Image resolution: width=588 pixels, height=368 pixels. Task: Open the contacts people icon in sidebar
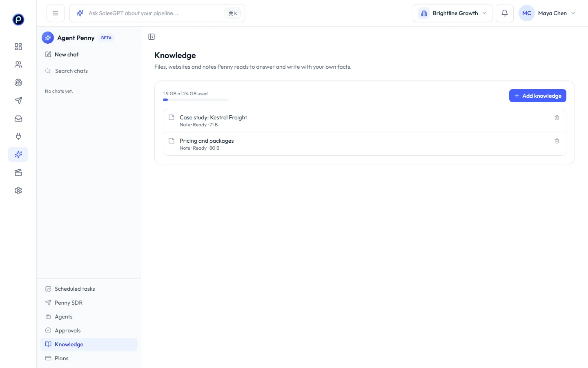[x=18, y=65]
